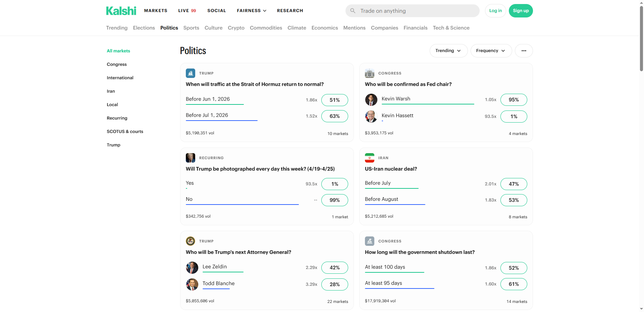Open the Trending sort dropdown
Viewport: 644px width, 312px height.
point(448,51)
